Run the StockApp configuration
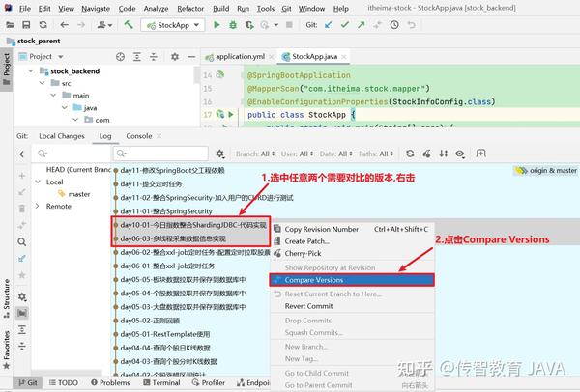580x392 pixels. click(x=217, y=25)
